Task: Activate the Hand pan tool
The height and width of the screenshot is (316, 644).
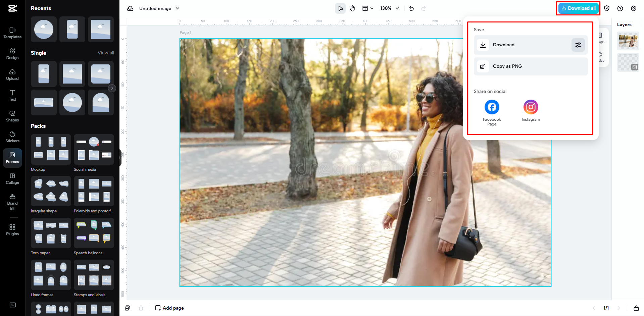Action: pyautogui.click(x=352, y=8)
